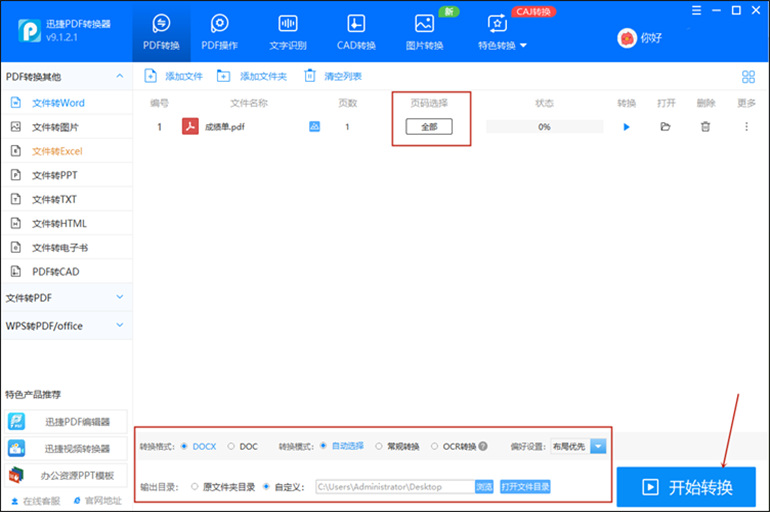
Task: Select the DOC format radio button
Action: 231,446
